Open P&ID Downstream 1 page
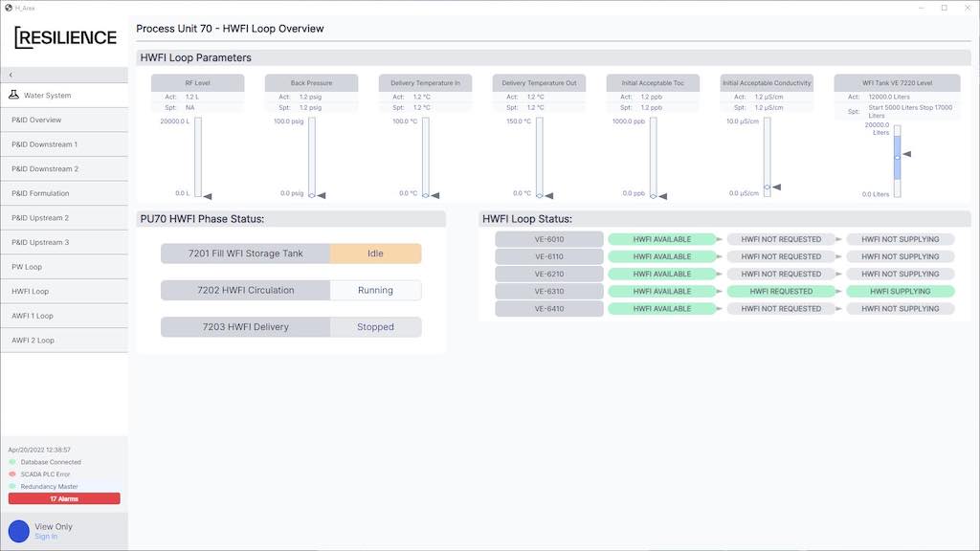Viewport: 980px width, 551px height. [x=64, y=144]
